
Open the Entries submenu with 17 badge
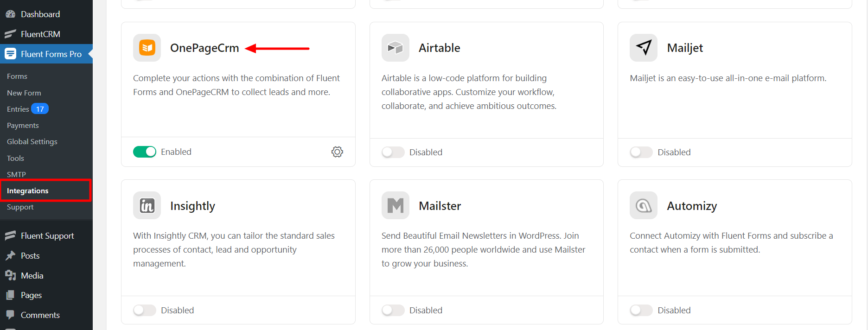tap(19, 109)
